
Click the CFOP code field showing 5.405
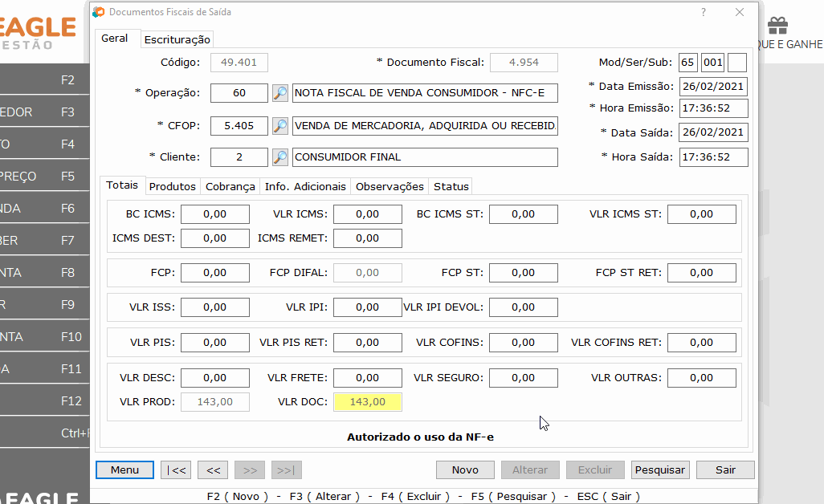(x=239, y=126)
